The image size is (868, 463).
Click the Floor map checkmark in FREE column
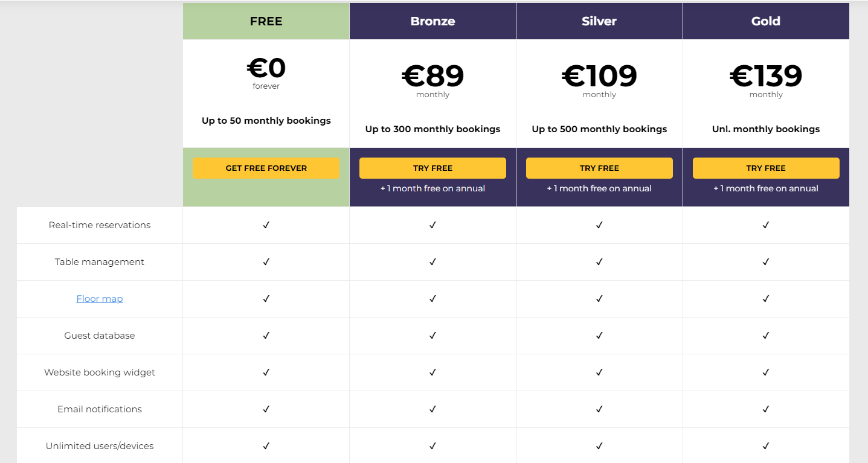(266, 298)
